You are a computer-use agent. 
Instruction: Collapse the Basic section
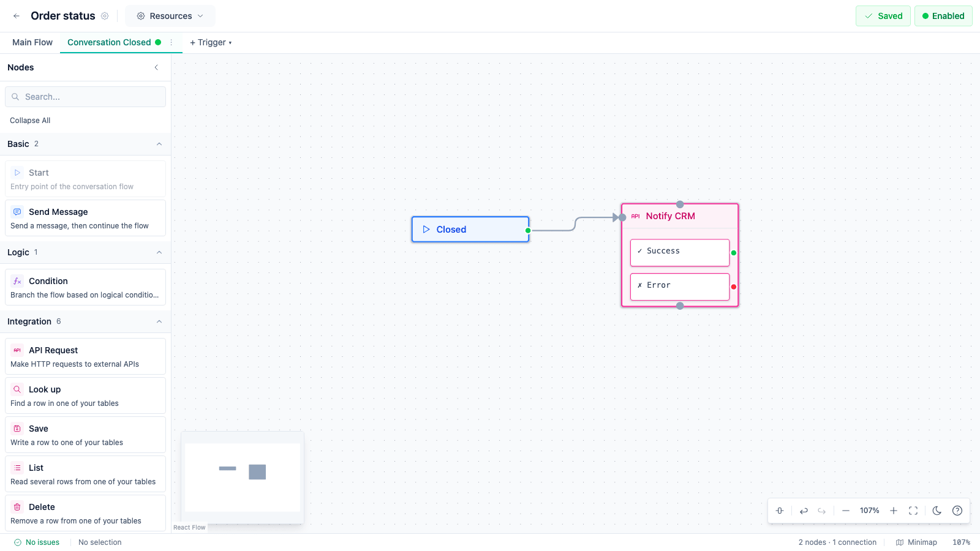(x=85, y=144)
